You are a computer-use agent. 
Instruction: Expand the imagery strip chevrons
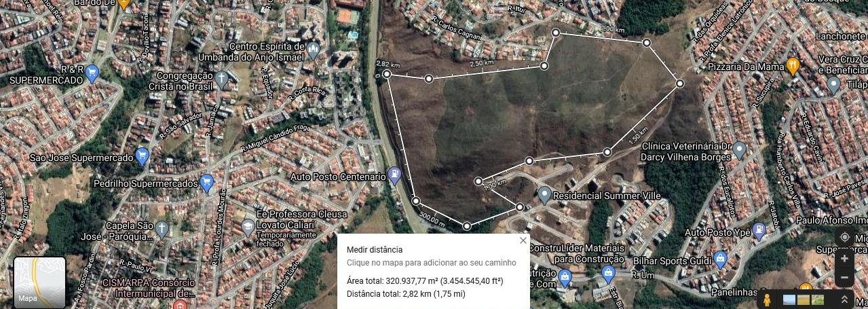(x=844, y=299)
